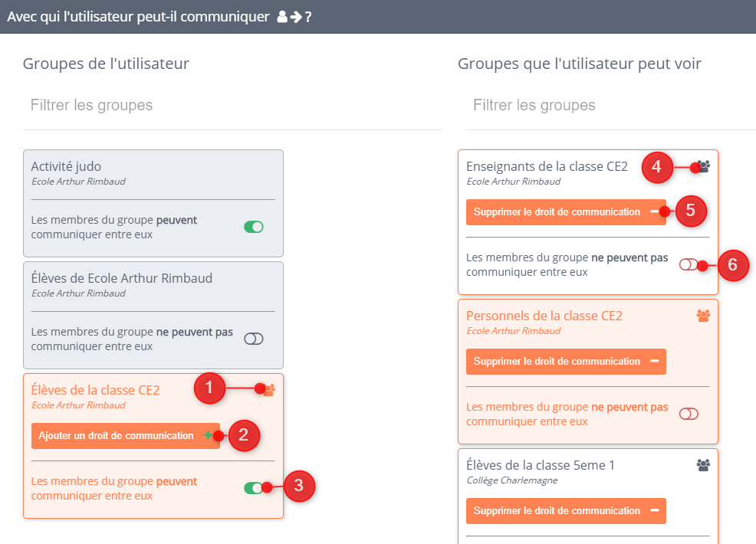Click the group icon on Élèves de la classe 5eme 1

702,464
